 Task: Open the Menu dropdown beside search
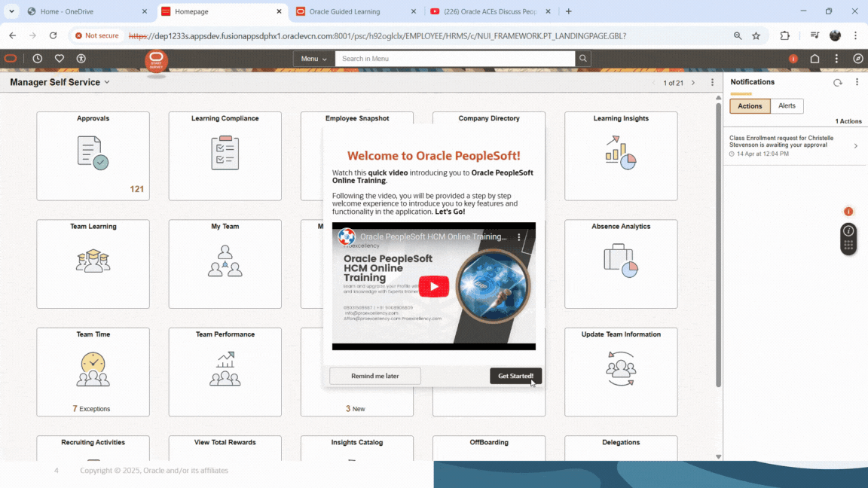(313, 59)
